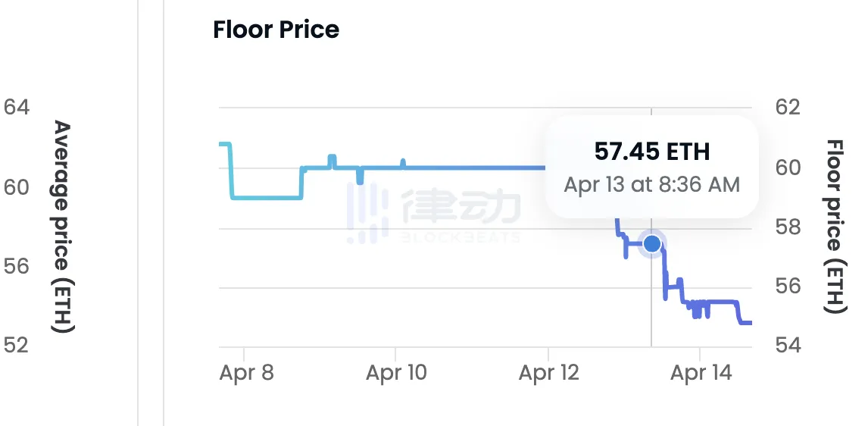868x426 pixels.
Task: Click the Floor price (ETH) axis title
Action: [835, 227]
